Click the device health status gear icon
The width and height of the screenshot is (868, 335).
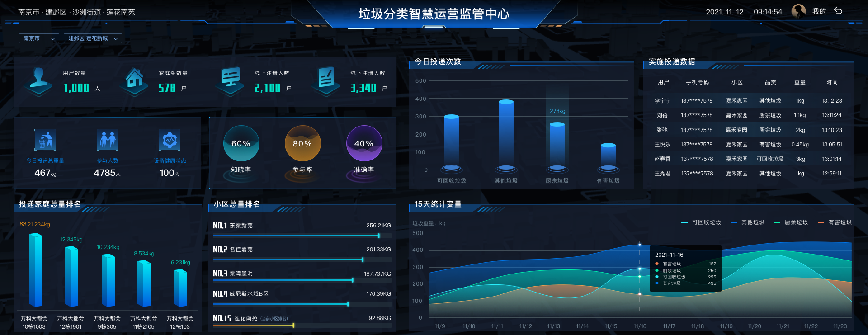pos(170,140)
